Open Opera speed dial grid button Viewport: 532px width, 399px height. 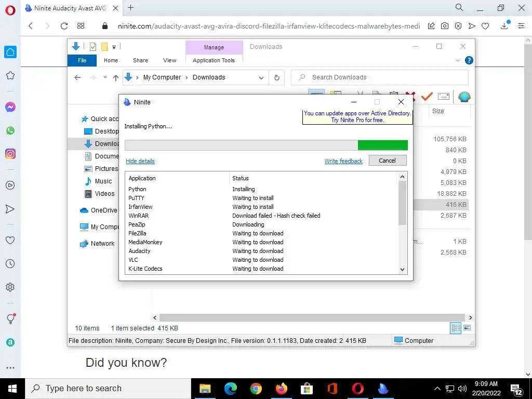pyautogui.click(x=81, y=26)
